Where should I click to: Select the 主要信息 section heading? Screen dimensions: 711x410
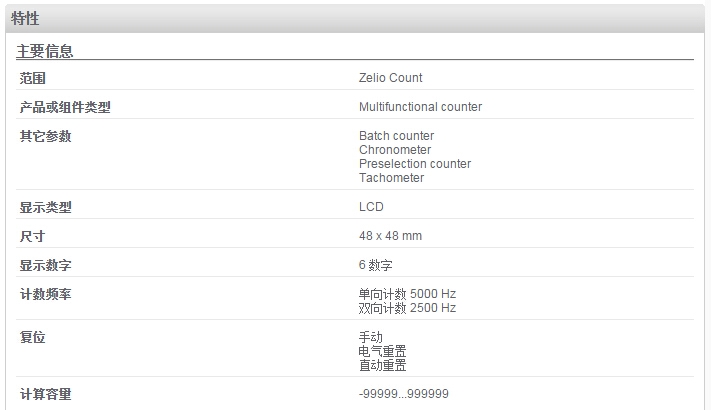tap(44, 51)
